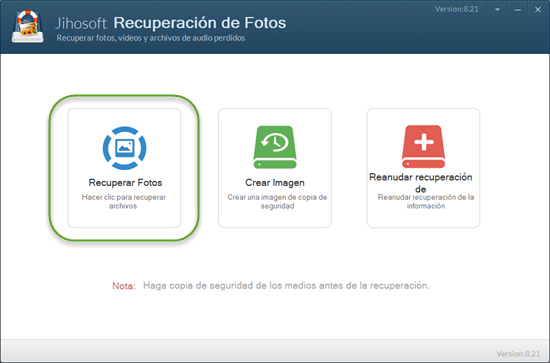Viewport: 550px width, 363px height.
Task: Close the Jihosoft Recuperación de Fotos window
Action: (538, 9)
